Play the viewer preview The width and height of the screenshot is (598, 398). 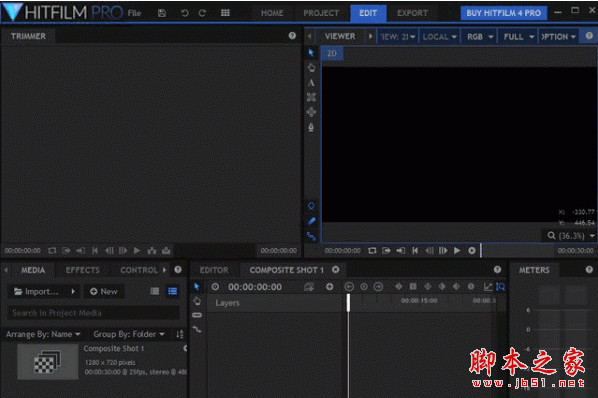pos(457,250)
